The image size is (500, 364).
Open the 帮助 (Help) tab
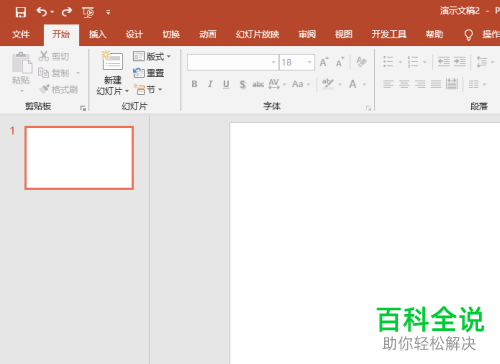point(434,34)
